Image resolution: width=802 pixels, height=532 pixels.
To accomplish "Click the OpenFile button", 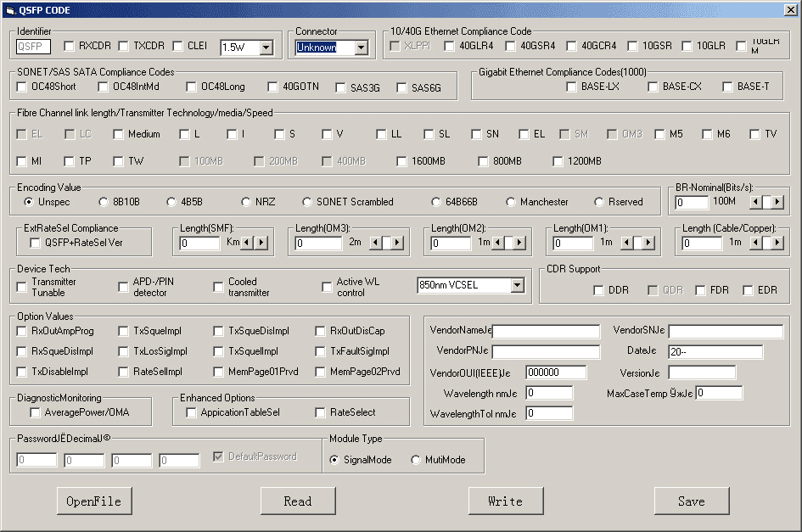I will point(94,501).
